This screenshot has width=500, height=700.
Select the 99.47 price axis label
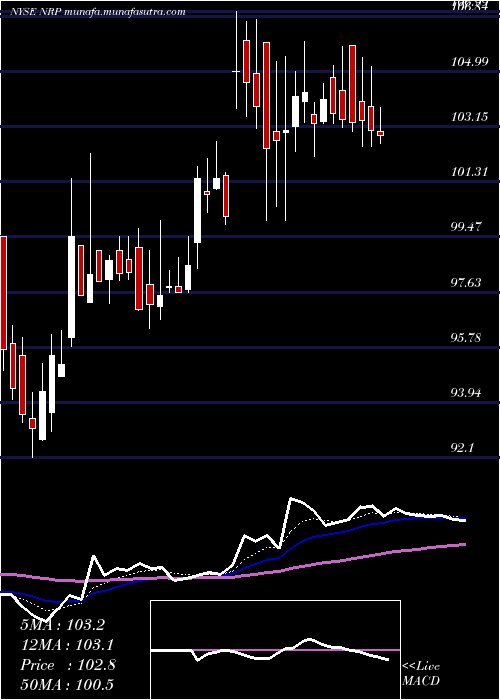(467, 227)
